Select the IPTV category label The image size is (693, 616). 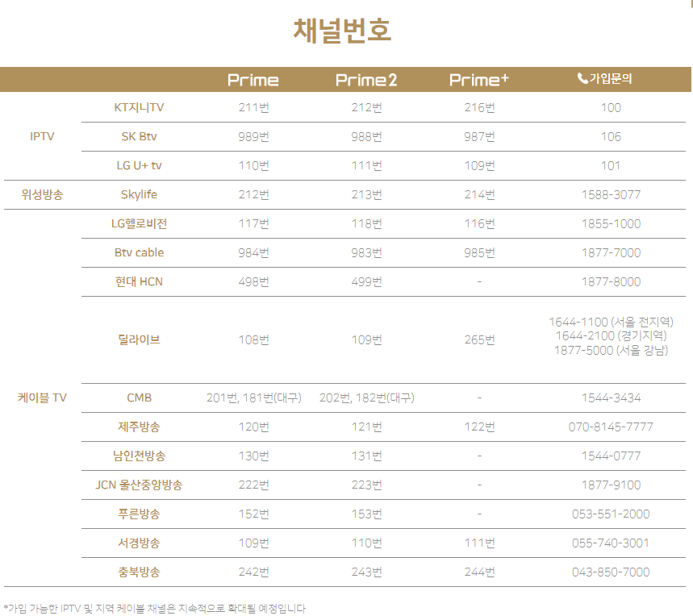pos(42,136)
